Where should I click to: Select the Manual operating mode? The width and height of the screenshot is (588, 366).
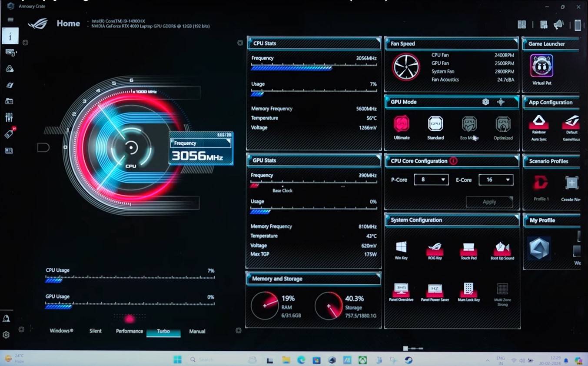coord(197,331)
